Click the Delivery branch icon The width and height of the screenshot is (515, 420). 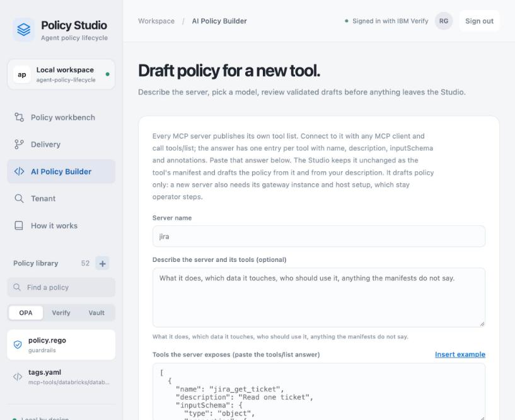click(19, 144)
